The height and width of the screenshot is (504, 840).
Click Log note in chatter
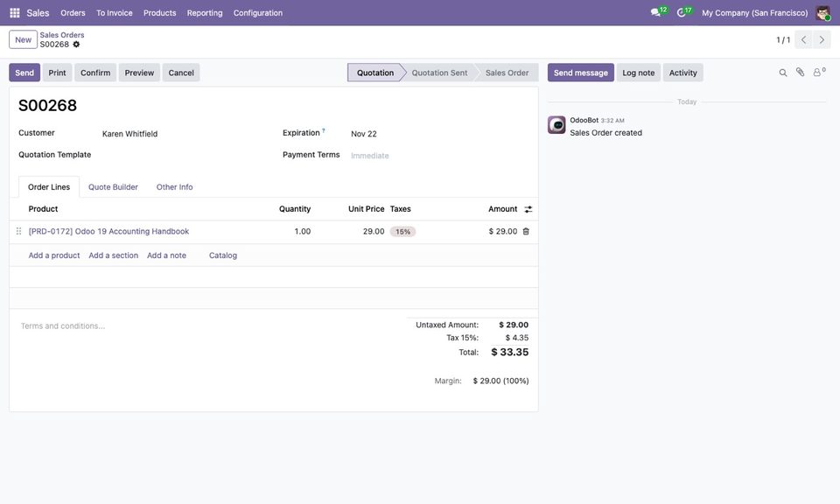coord(639,73)
